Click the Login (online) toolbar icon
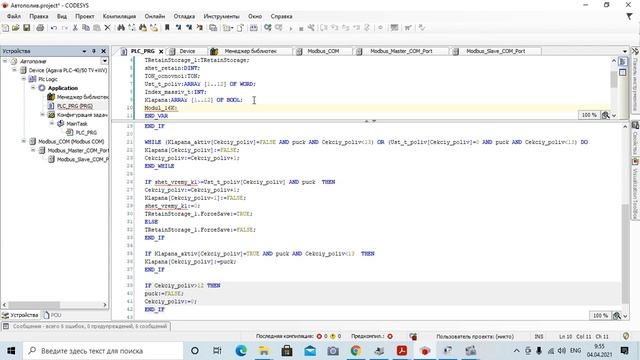This screenshot has width=640, height=360. pos(268,28)
